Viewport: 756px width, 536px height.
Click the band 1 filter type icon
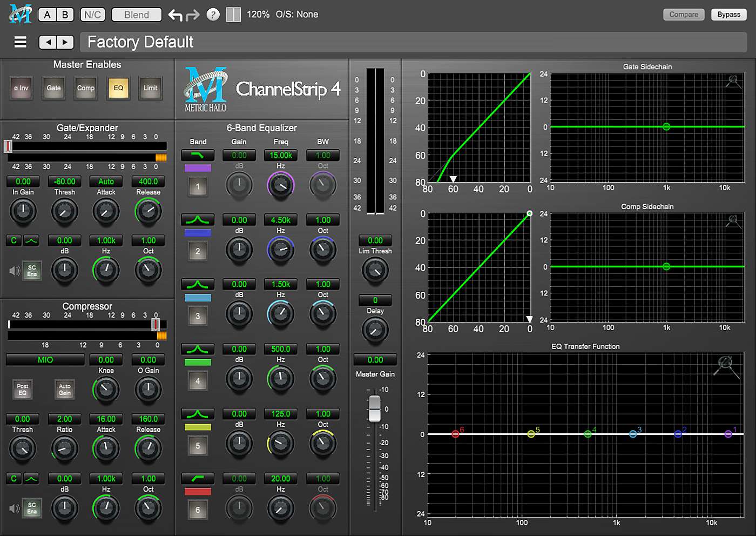(198, 156)
